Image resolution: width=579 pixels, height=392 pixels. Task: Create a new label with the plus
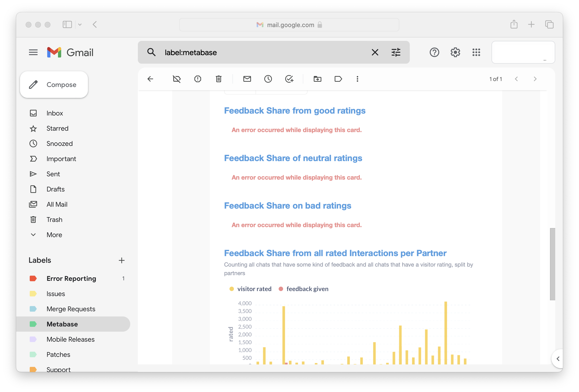(122, 260)
